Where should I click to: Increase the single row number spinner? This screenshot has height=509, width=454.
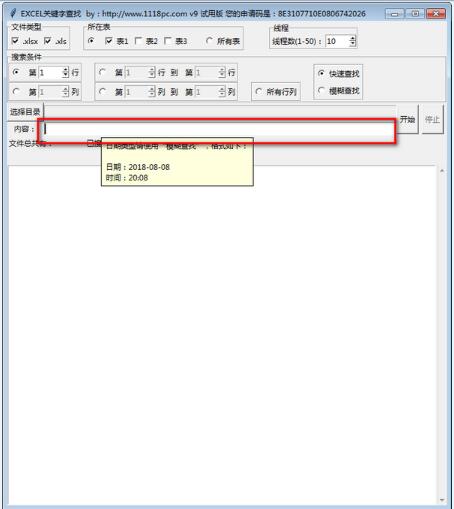tap(66, 70)
